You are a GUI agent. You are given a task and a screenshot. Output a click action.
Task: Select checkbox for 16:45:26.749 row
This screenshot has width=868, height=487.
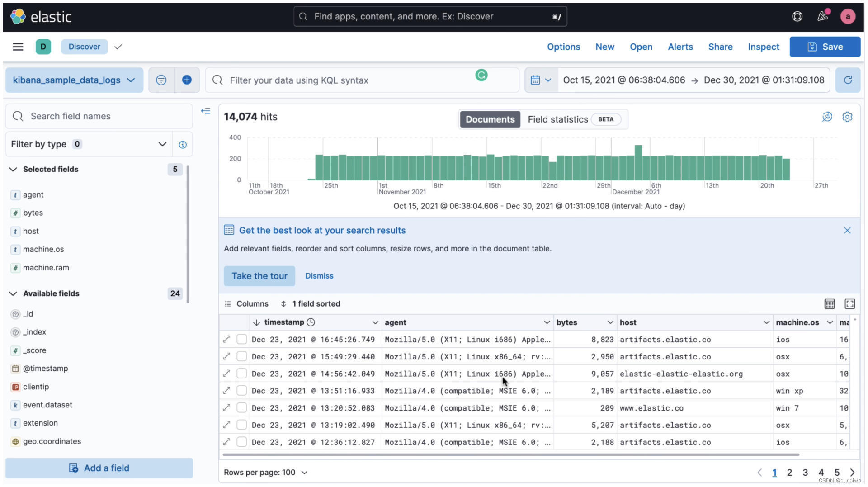coord(242,339)
